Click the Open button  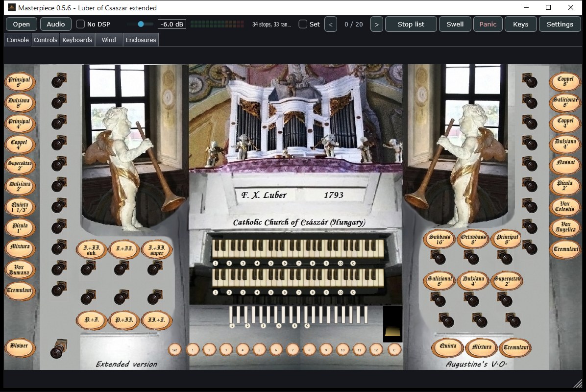tap(21, 24)
